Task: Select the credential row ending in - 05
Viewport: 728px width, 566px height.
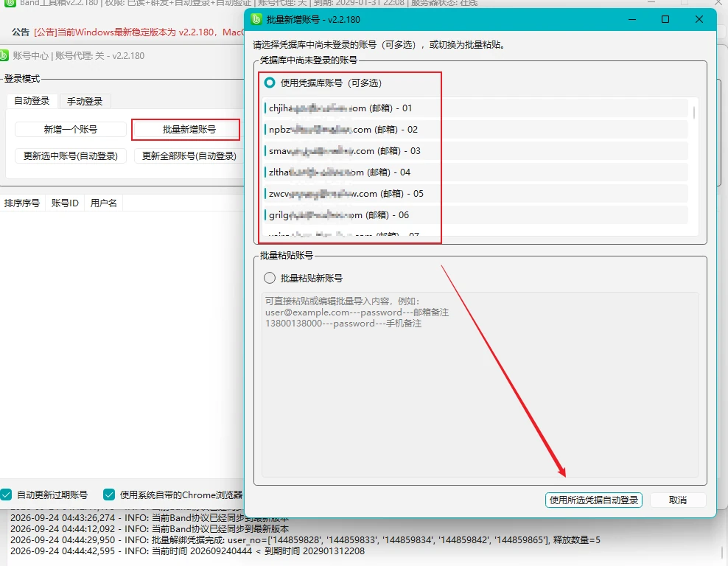Action: point(475,194)
